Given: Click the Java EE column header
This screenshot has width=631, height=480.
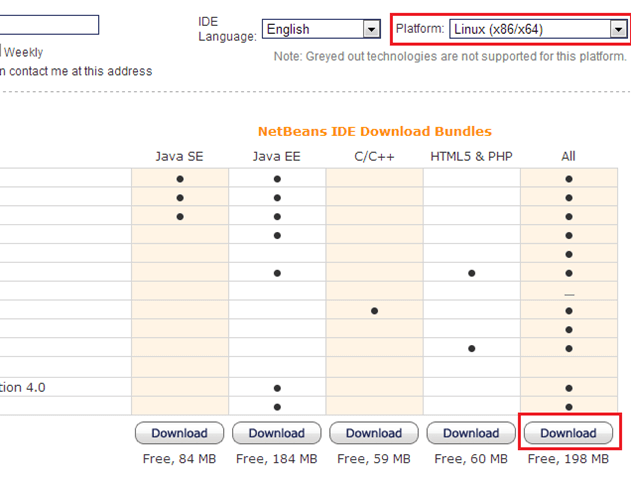Looking at the screenshot, I should click(x=277, y=156).
